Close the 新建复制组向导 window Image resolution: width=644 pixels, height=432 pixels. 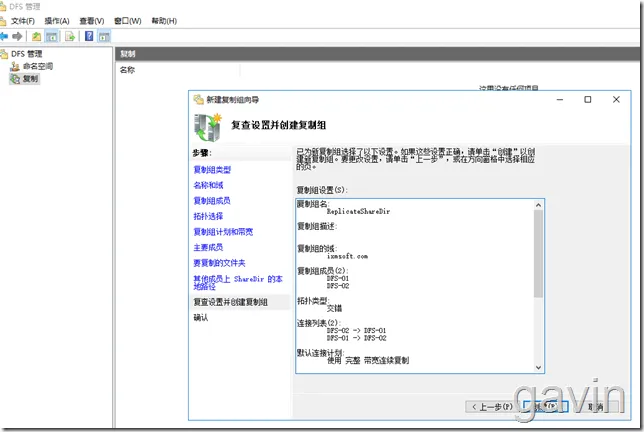(x=616, y=99)
